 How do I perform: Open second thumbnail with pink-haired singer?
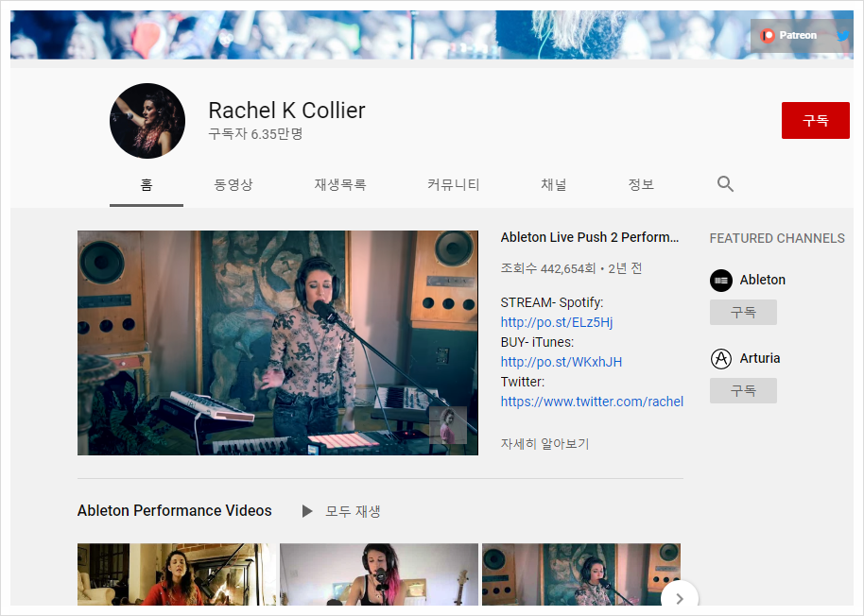pyautogui.click(x=378, y=574)
